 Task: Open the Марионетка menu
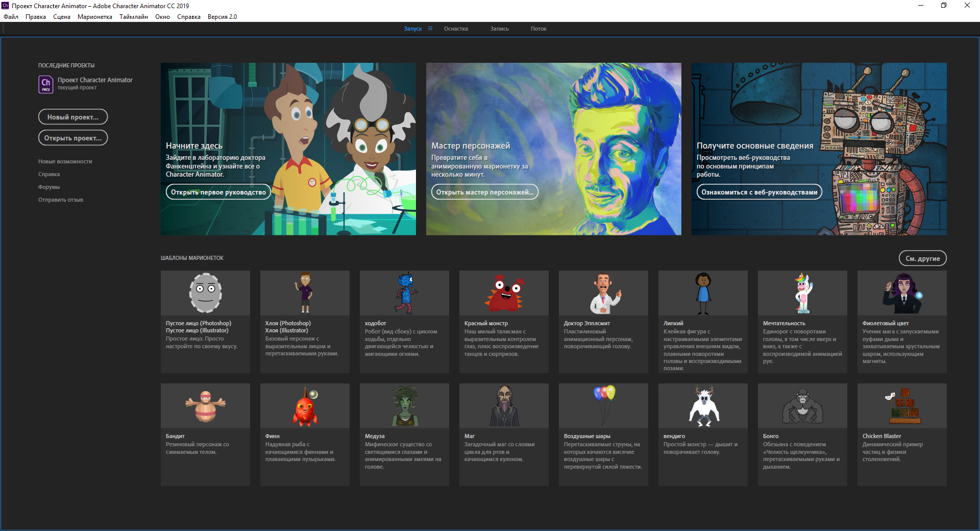95,17
